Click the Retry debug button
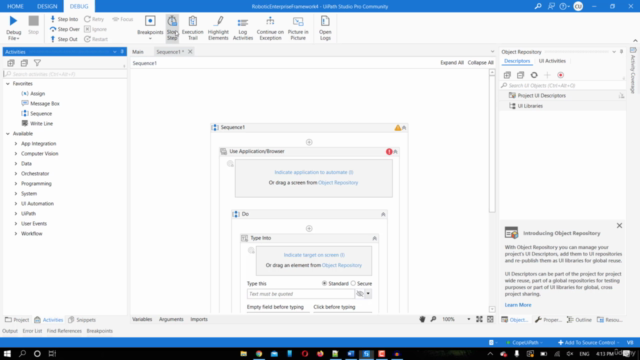 [x=94, y=19]
